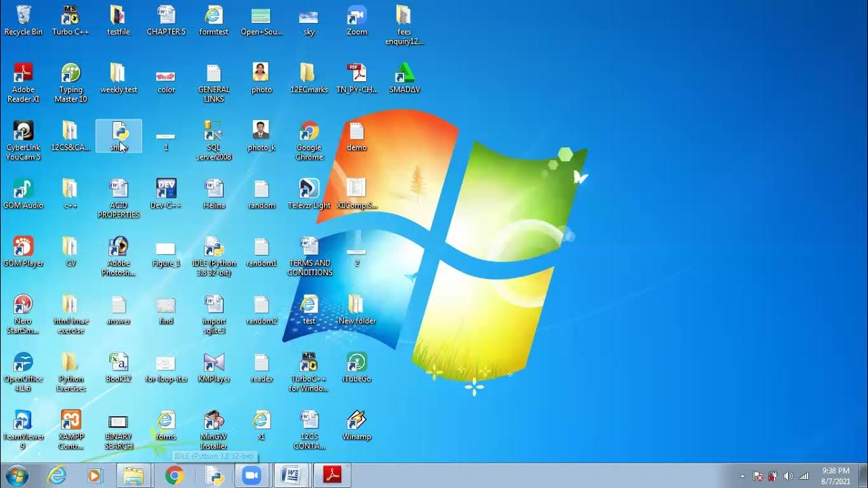Select the CHAPTER 5 Word document
This screenshot has width=868, height=488.
(166, 20)
